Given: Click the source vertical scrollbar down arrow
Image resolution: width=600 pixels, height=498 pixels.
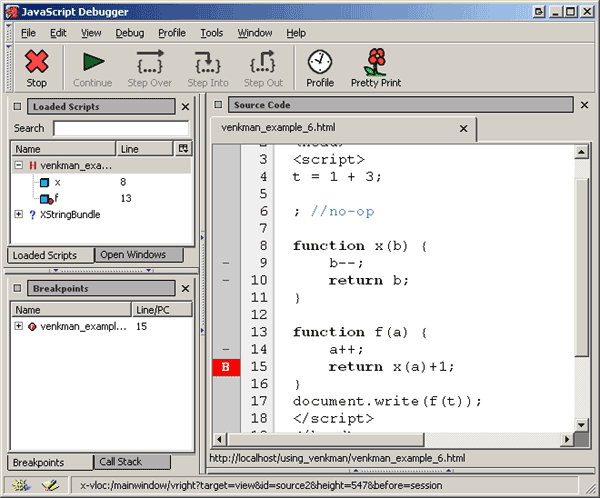Looking at the screenshot, I should click(581, 425).
